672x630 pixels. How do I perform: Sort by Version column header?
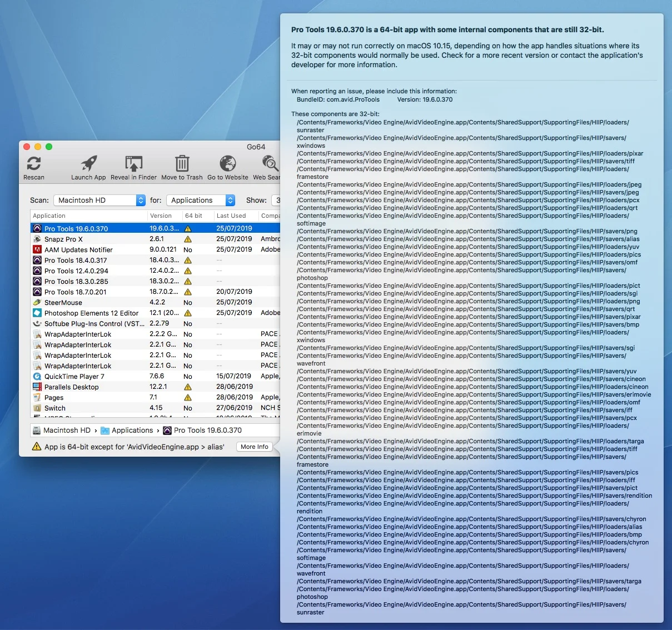pyautogui.click(x=165, y=216)
